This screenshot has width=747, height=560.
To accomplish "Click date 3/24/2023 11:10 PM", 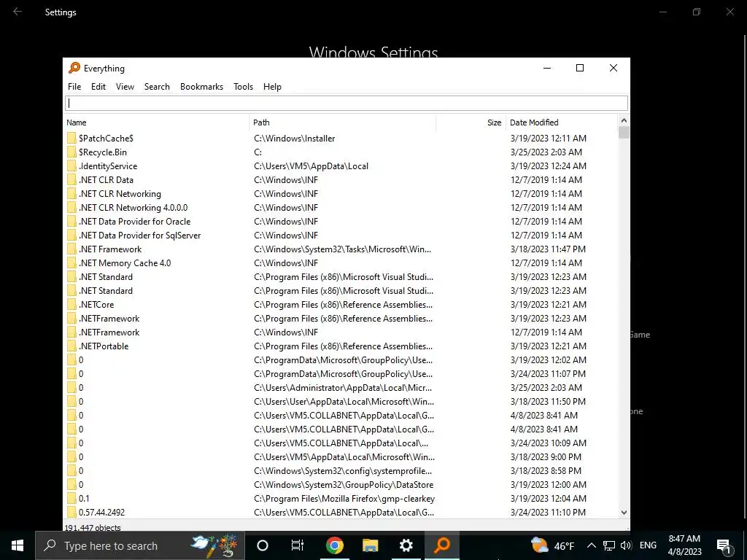I will click(548, 513).
